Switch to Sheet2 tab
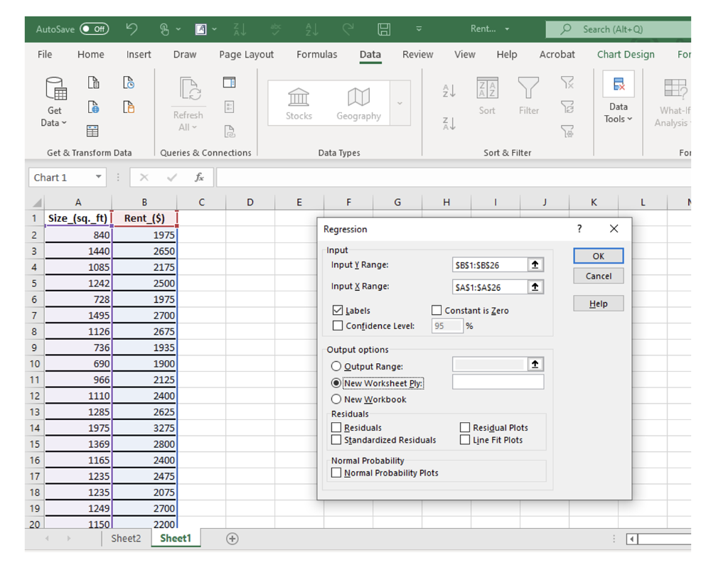The image size is (728, 570). pos(126,539)
